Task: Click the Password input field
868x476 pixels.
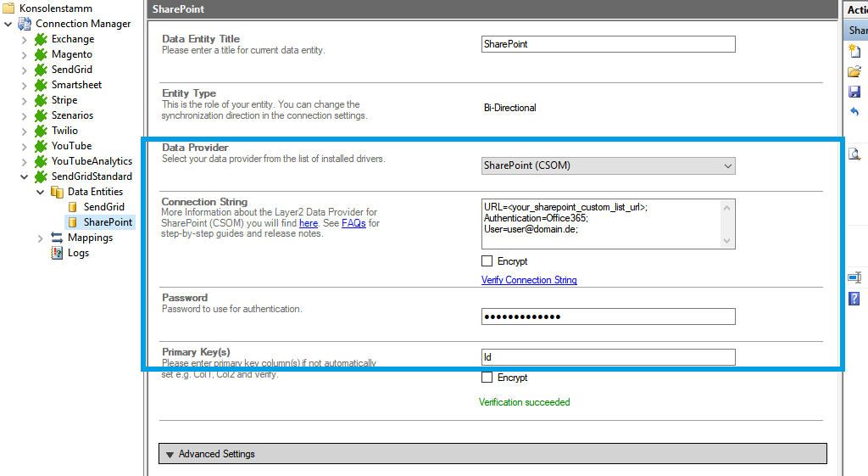Action: pyautogui.click(x=608, y=316)
